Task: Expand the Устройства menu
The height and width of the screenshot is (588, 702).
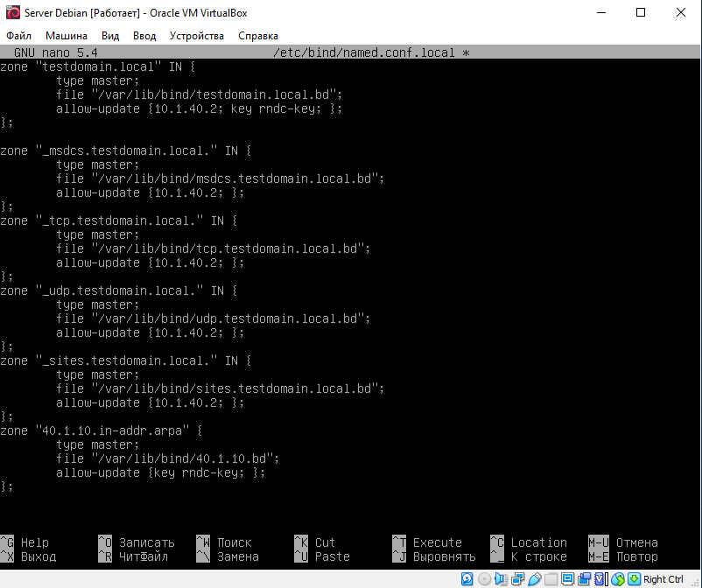Action: (197, 36)
